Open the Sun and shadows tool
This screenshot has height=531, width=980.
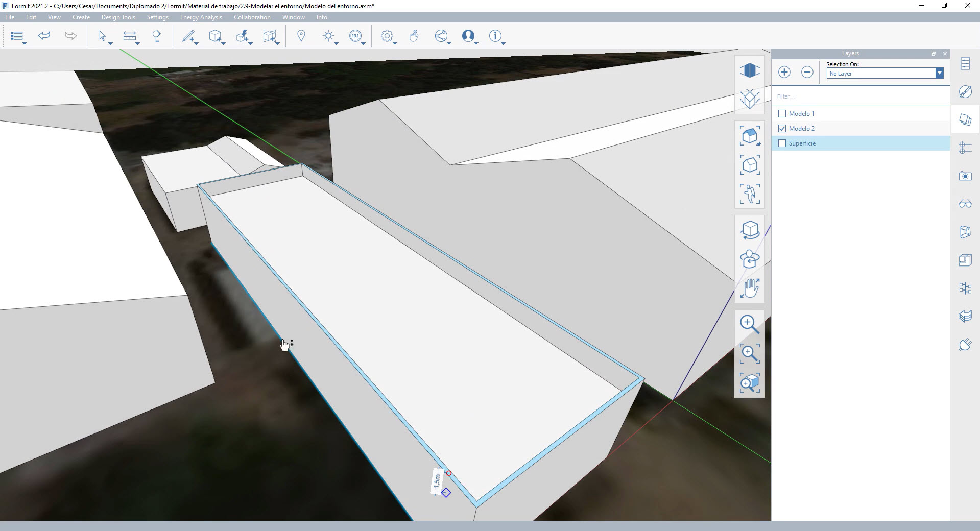pos(328,36)
